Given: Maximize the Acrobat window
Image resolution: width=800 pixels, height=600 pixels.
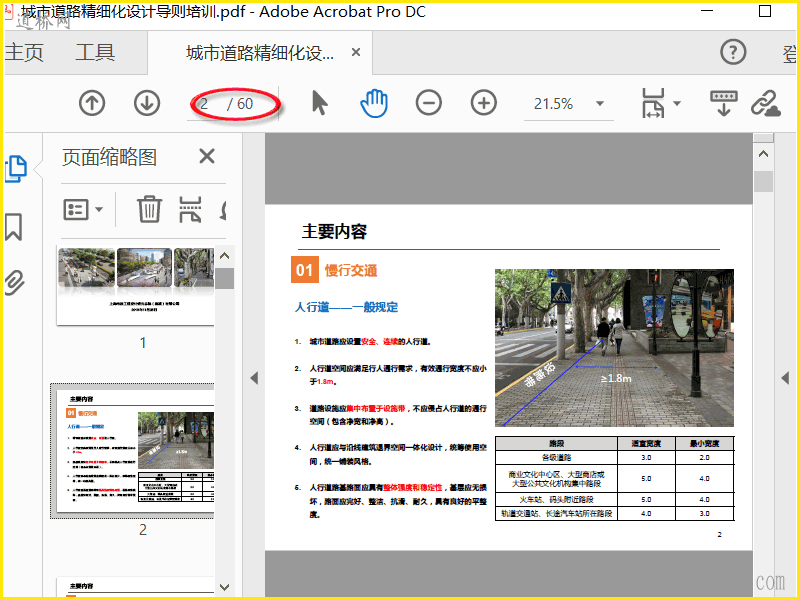Looking at the screenshot, I should tap(765, 11).
